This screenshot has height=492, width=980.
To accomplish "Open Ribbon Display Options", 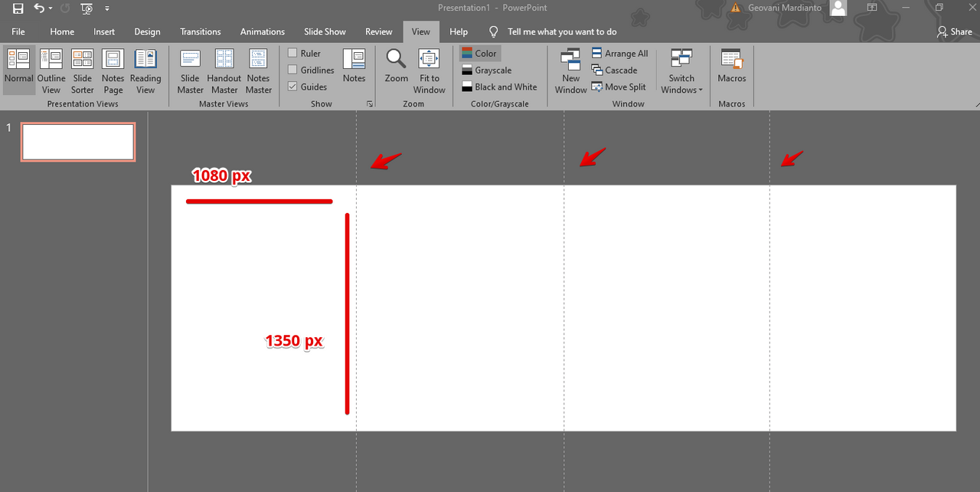I will click(x=872, y=8).
